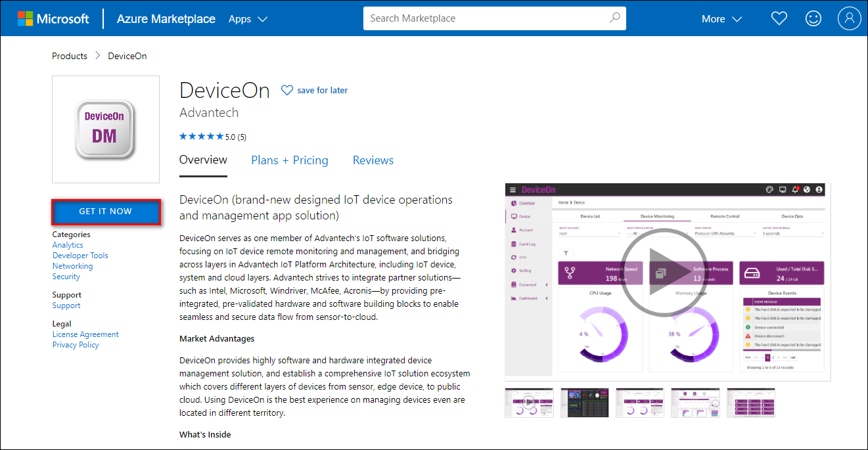Select the Overview tab

pyautogui.click(x=203, y=160)
